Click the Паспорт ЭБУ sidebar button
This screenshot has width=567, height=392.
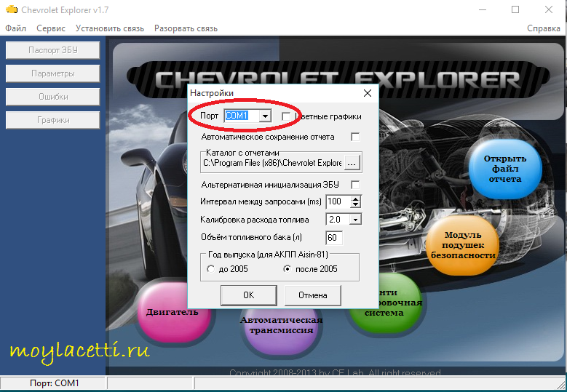point(53,50)
